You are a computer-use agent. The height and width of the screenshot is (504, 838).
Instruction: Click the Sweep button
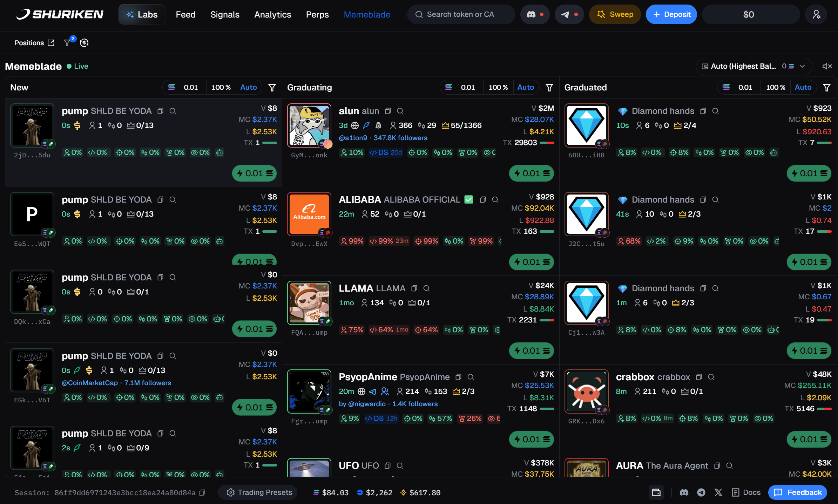coord(615,14)
